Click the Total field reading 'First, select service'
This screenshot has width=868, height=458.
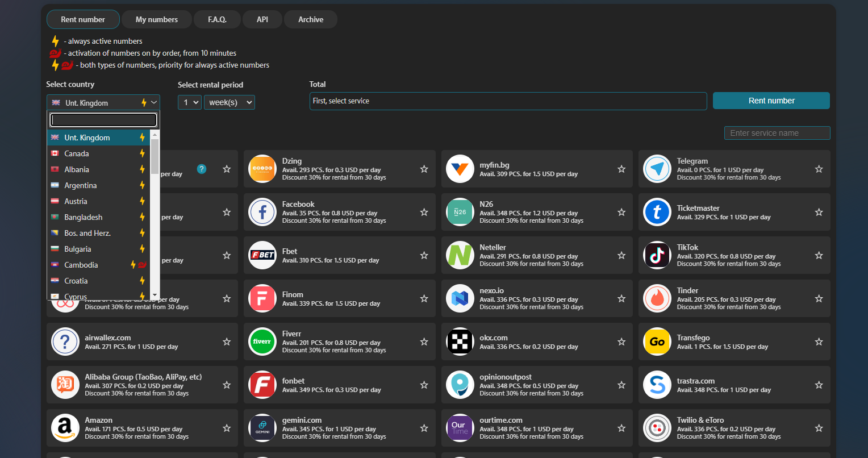pos(508,101)
